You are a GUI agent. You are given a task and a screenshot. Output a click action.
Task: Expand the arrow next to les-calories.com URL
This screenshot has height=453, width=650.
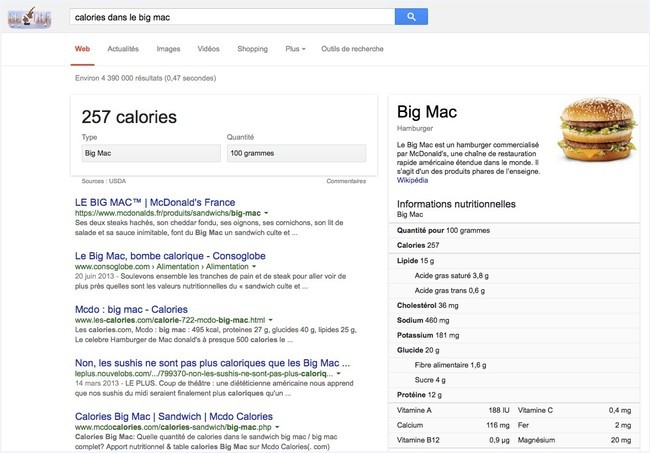click(270, 320)
